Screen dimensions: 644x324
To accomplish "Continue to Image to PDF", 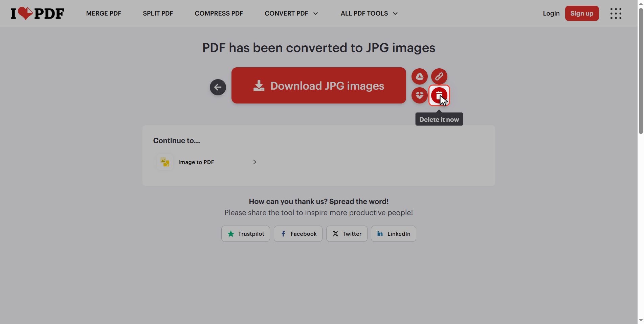I will click(206, 162).
